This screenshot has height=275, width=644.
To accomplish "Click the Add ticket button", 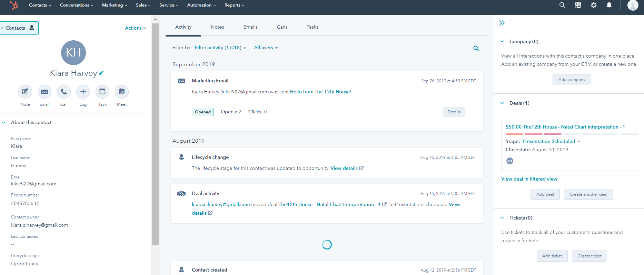I will [552, 256].
